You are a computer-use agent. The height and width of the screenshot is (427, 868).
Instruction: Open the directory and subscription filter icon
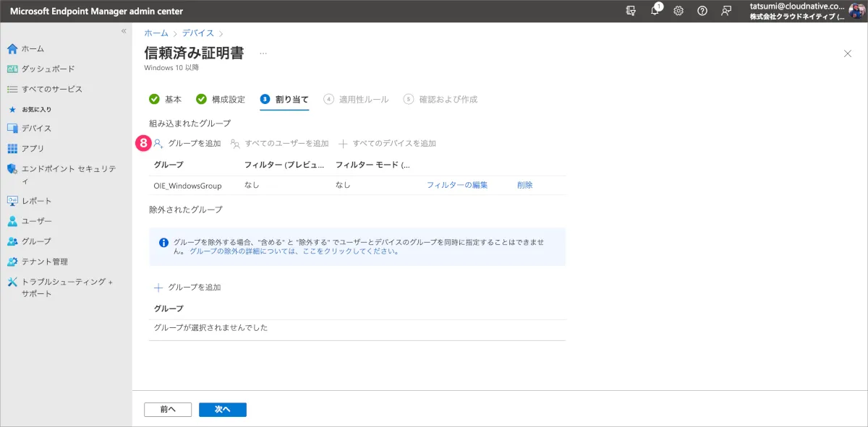tap(631, 11)
